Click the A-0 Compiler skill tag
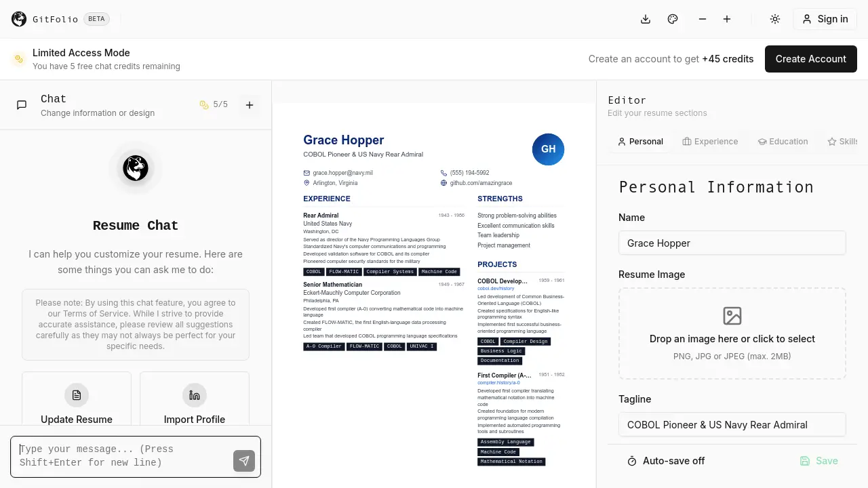 324,346
